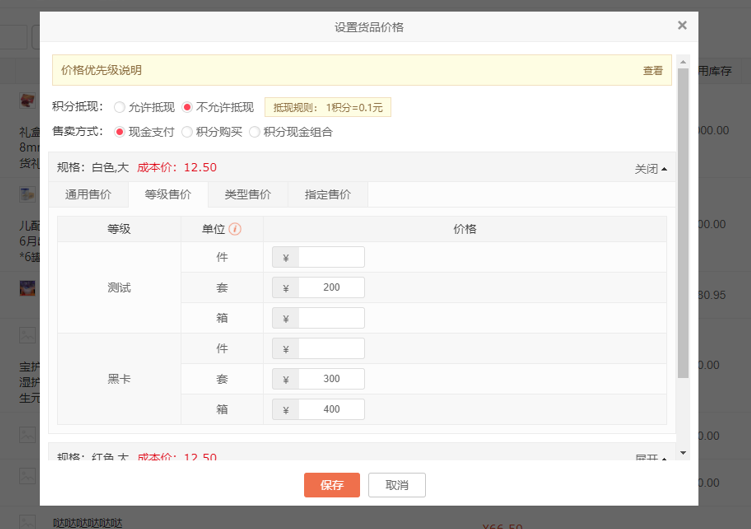
Task: Open 查看 link for price priority
Action: (x=653, y=71)
